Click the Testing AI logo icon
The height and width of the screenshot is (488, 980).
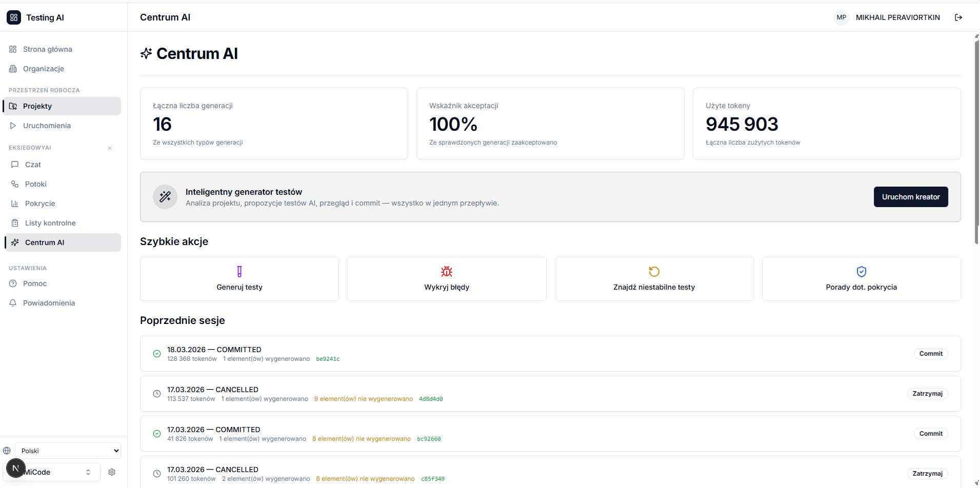pyautogui.click(x=14, y=17)
